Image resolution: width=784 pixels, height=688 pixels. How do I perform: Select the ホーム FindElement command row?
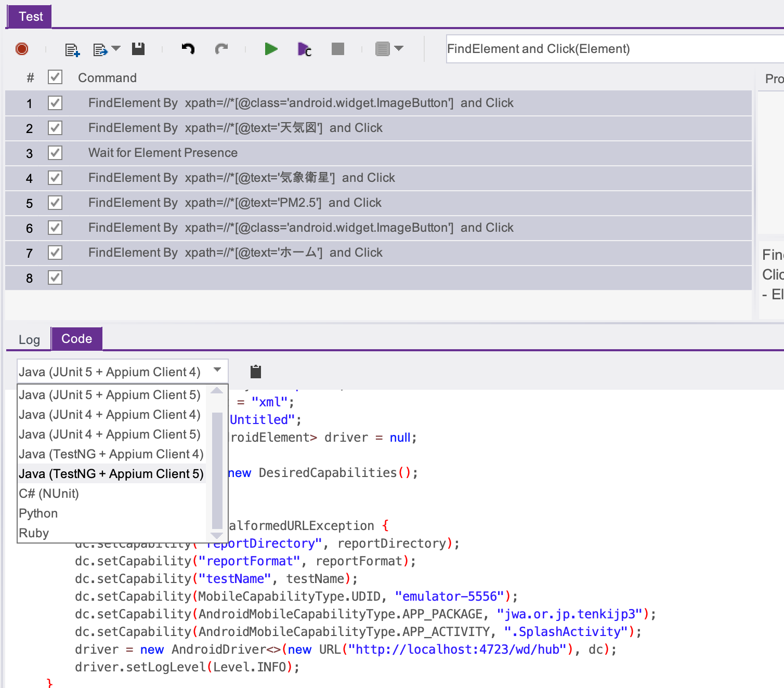point(378,253)
